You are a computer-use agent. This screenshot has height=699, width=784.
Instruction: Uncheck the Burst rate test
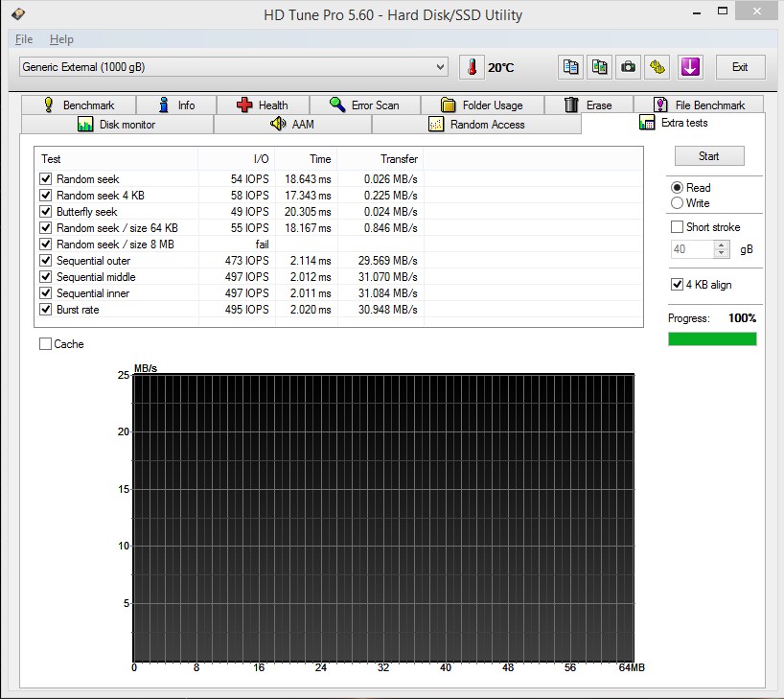click(45, 309)
